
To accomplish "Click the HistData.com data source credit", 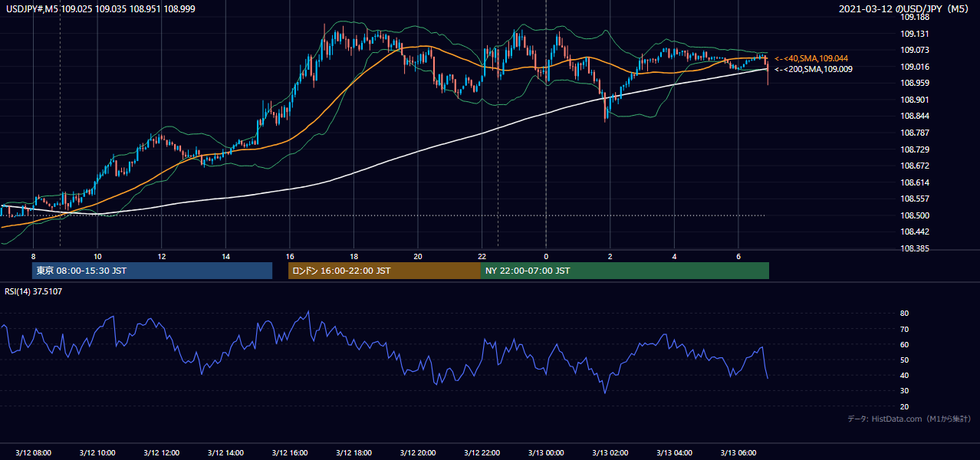I will pyautogui.click(x=909, y=419).
